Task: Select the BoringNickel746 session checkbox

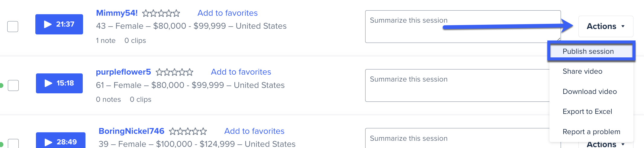Action: pyautogui.click(x=13, y=143)
